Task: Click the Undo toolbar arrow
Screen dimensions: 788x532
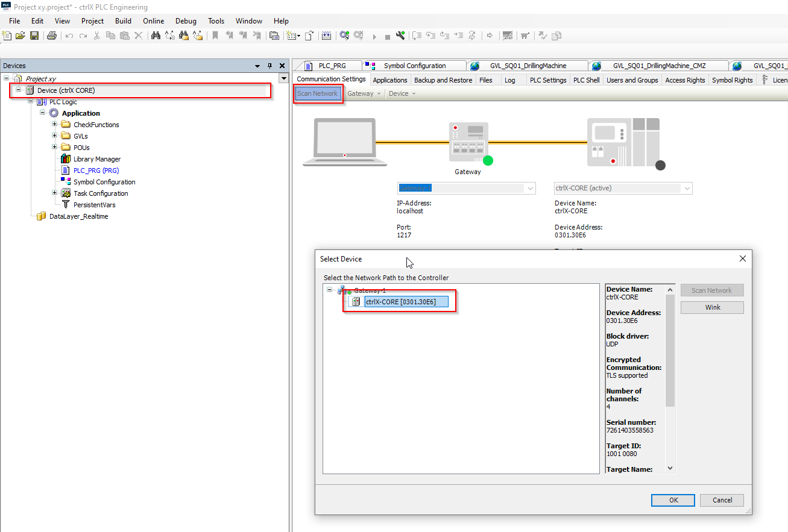Action: pos(69,36)
